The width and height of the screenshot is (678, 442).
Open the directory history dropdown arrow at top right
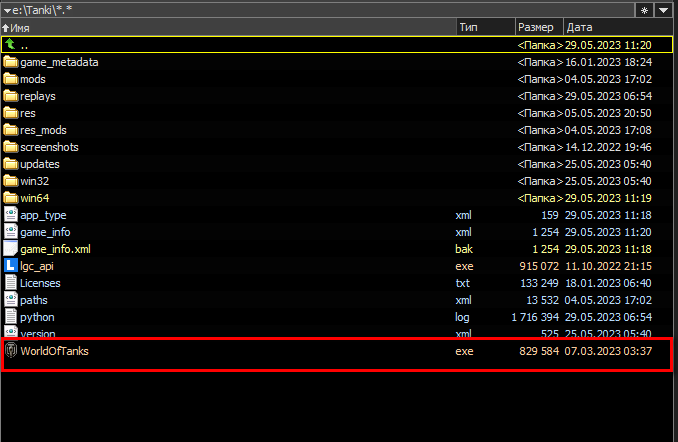pos(663,10)
